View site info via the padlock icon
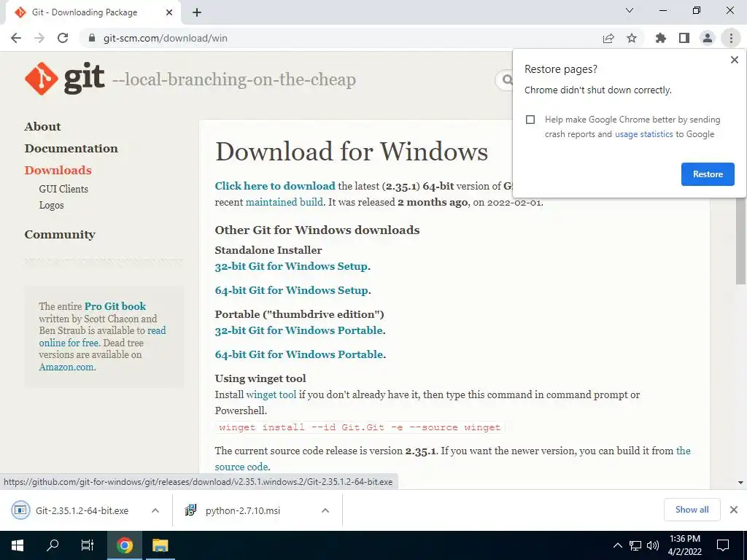The width and height of the screenshot is (747, 560). point(92,38)
